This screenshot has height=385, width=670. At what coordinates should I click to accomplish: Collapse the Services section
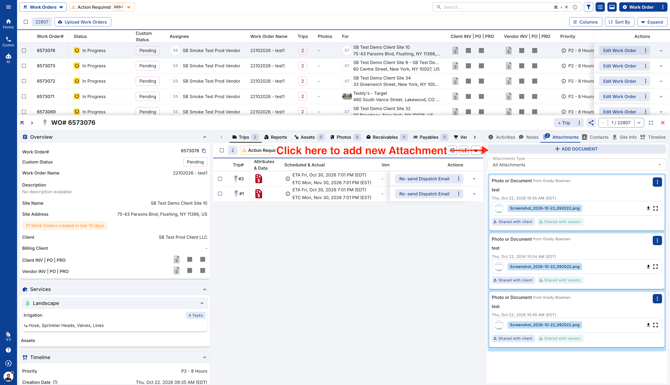(x=204, y=289)
